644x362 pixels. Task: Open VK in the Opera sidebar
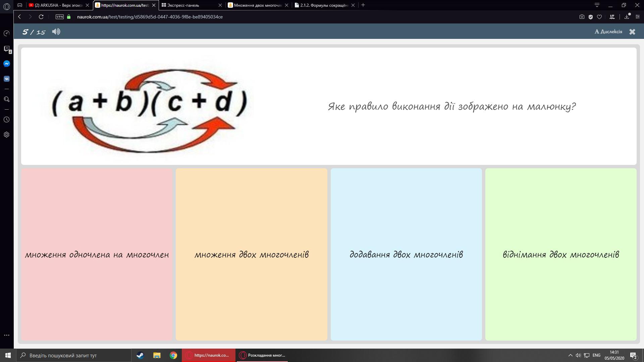(6, 79)
